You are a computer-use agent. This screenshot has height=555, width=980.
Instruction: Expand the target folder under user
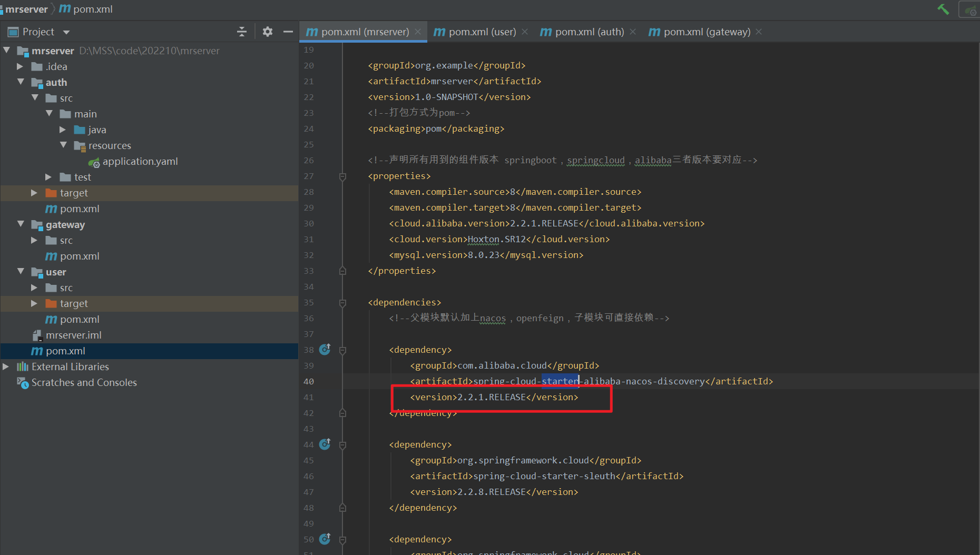pyautogui.click(x=34, y=303)
